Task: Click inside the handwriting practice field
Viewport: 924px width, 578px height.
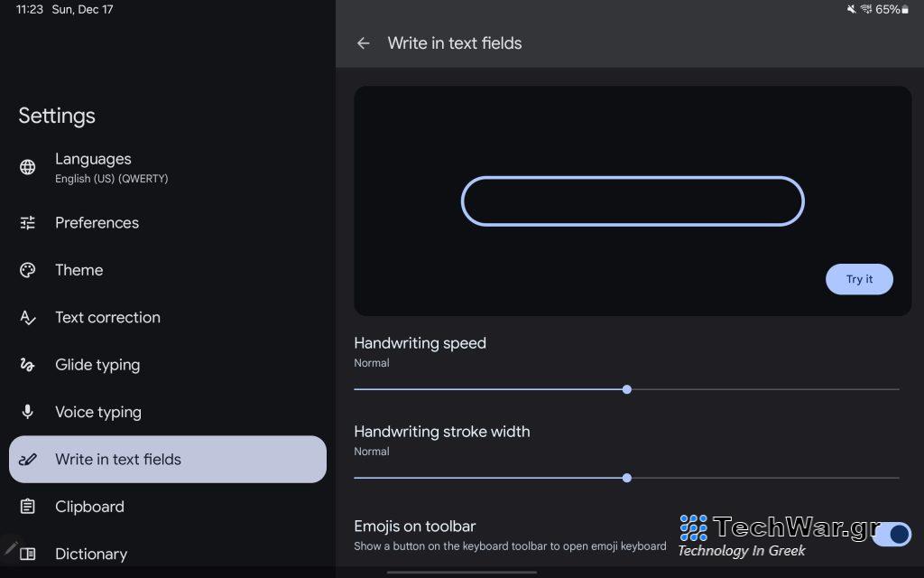Action: pos(632,200)
